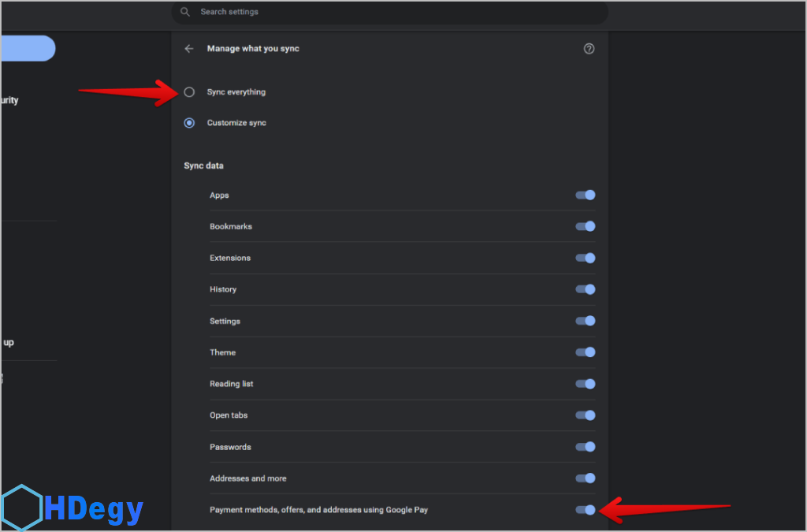Click the highlighted blue sidebar menu item

coord(28,48)
